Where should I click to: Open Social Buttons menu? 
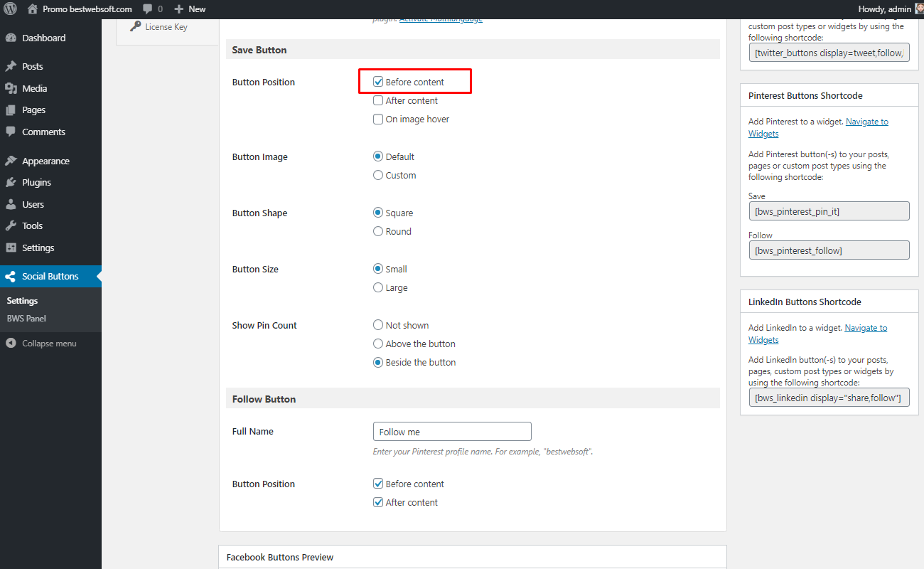click(50, 276)
